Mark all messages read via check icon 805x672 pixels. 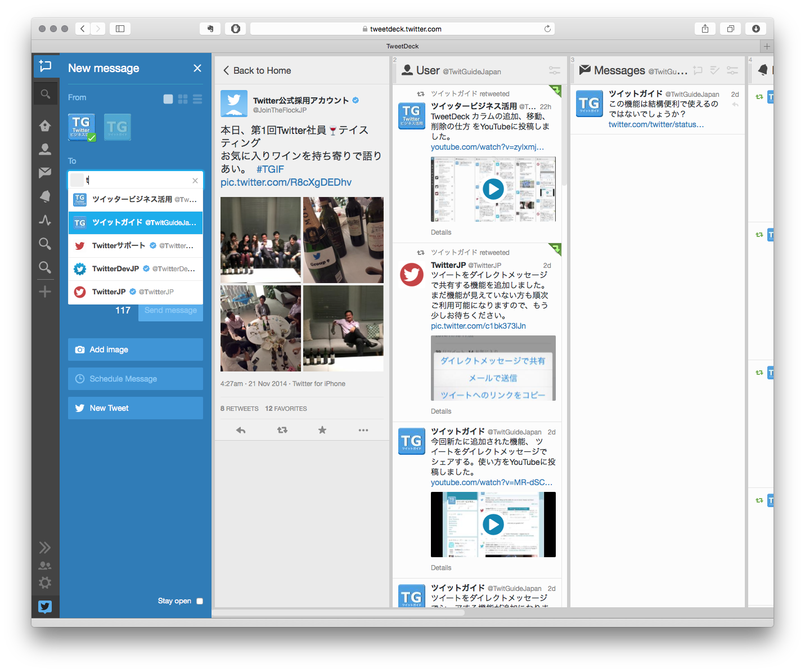tap(715, 70)
